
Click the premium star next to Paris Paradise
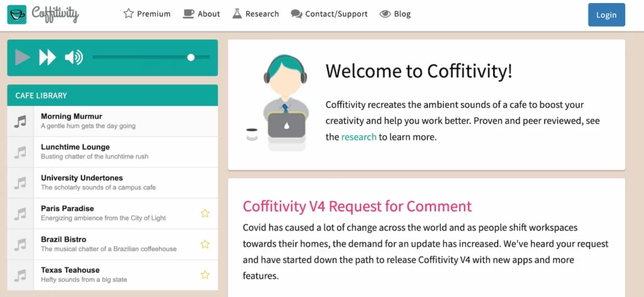(205, 213)
